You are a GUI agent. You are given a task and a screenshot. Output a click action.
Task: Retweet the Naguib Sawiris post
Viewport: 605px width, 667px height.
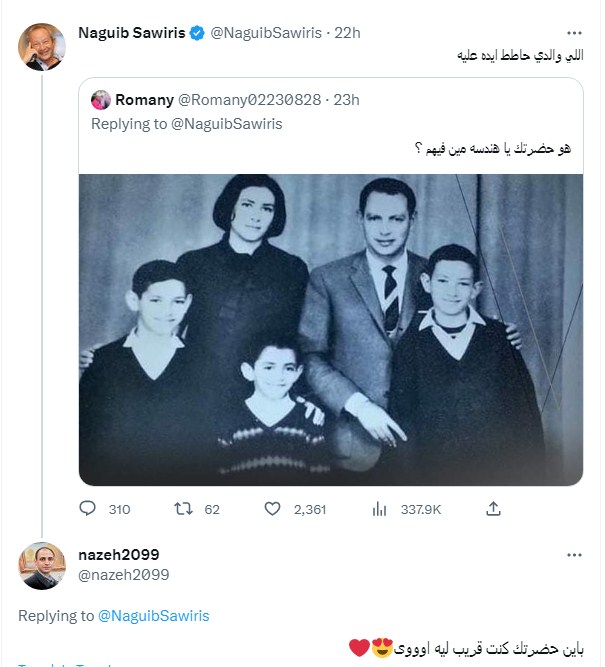click(x=183, y=509)
